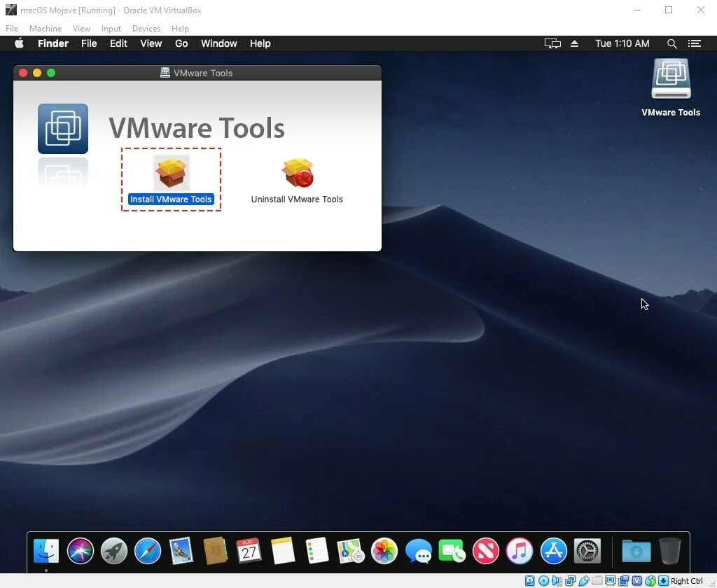Click the Spotlight search magnifier
Viewport: 717px width, 588px height.
tap(671, 43)
